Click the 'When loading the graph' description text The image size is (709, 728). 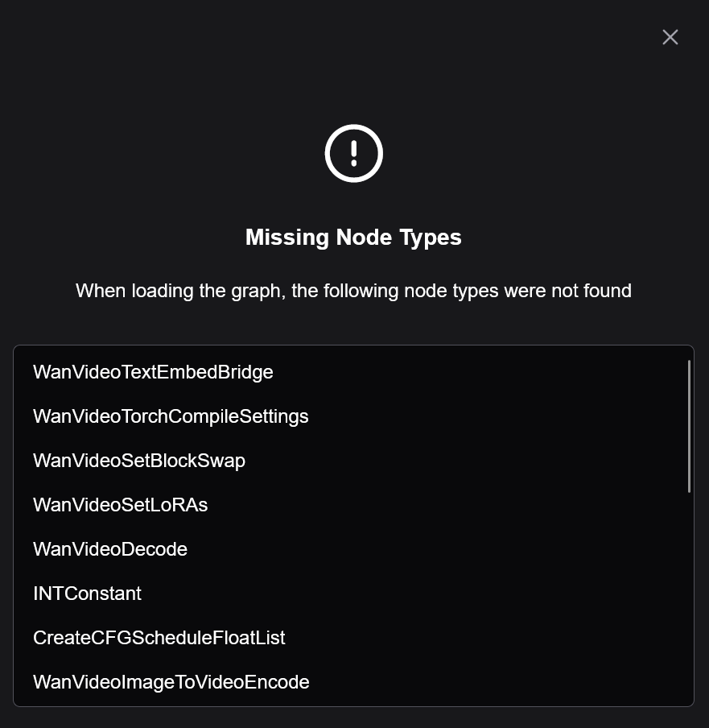353,291
